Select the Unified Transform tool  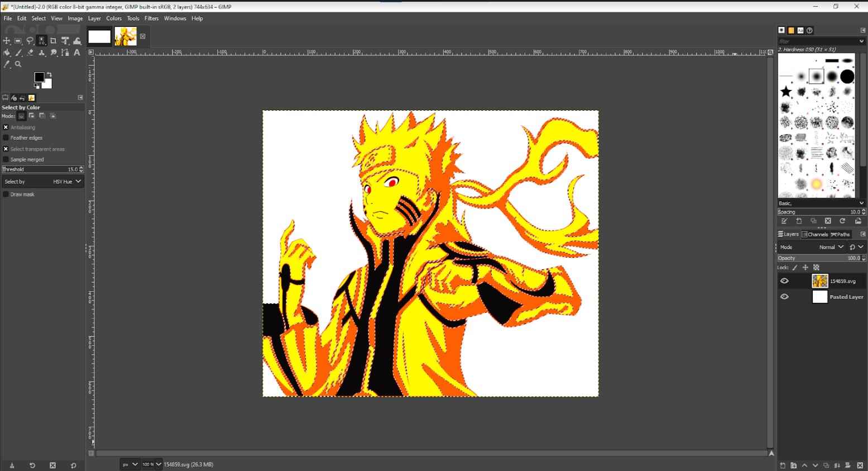65,41
